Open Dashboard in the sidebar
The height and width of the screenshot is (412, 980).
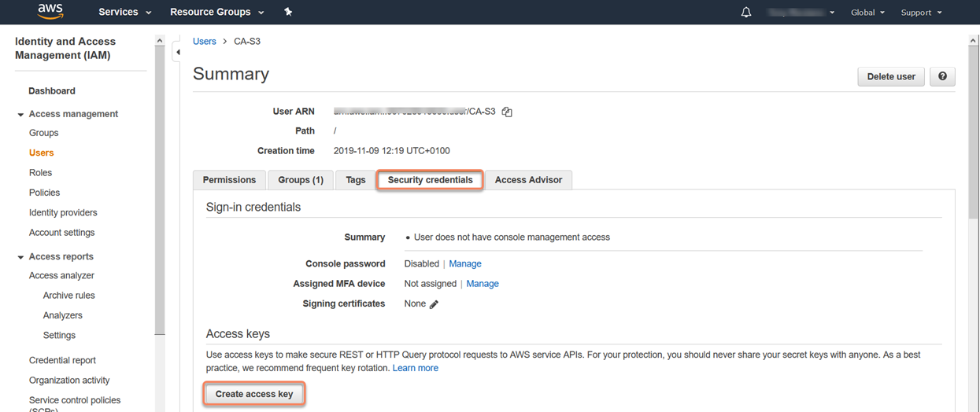pos(52,91)
